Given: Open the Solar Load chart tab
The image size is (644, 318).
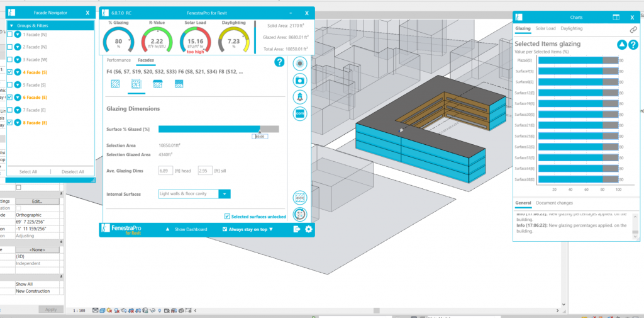Looking at the screenshot, I should pyautogui.click(x=545, y=28).
